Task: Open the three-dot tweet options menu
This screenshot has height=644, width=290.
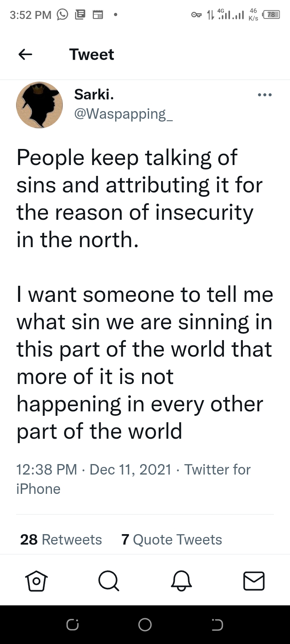Action: point(265,95)
